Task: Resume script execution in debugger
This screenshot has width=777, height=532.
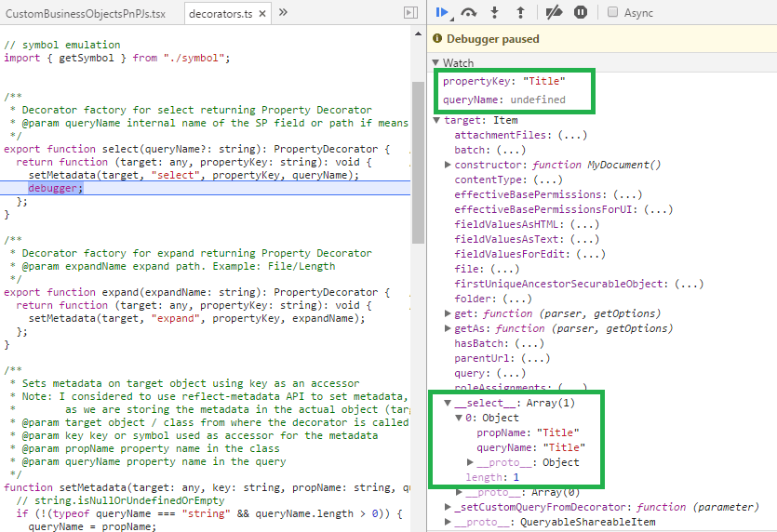Action: 442,12
